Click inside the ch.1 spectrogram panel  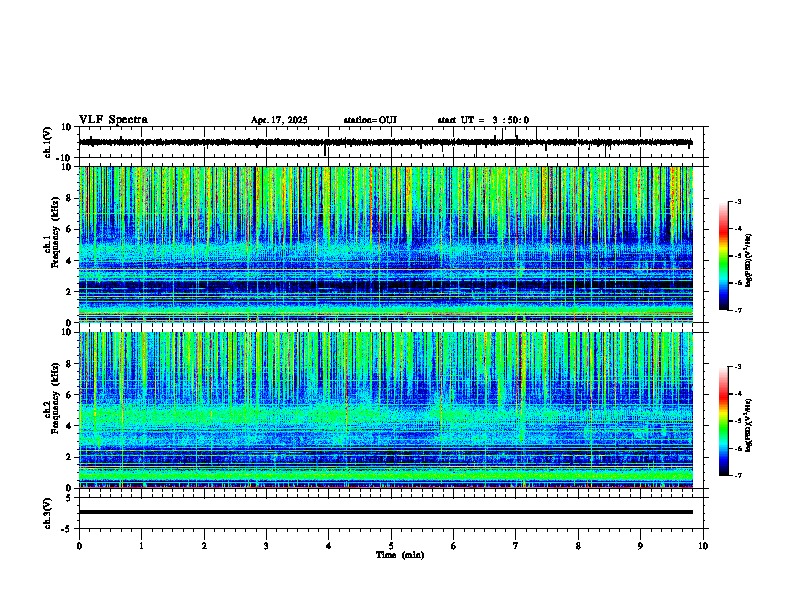point(386,244)
